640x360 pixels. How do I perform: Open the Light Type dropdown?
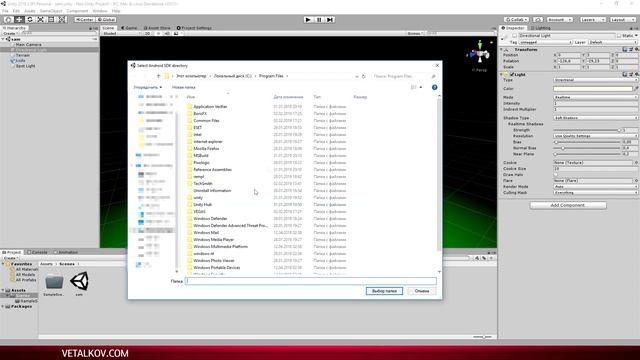click(596, 80)
